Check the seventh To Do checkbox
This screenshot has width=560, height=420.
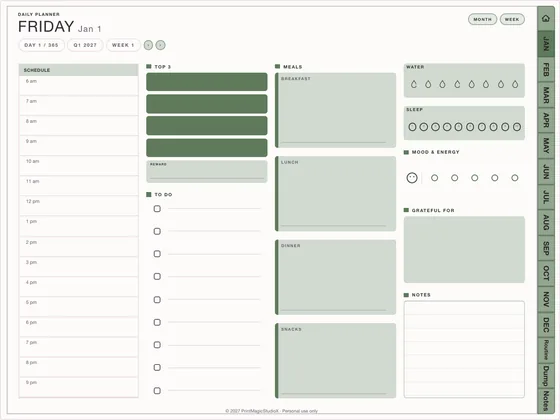click(157, 345)
